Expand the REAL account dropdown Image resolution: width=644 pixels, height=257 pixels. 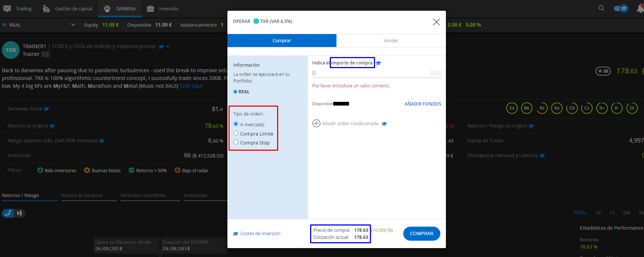point(73,25)
